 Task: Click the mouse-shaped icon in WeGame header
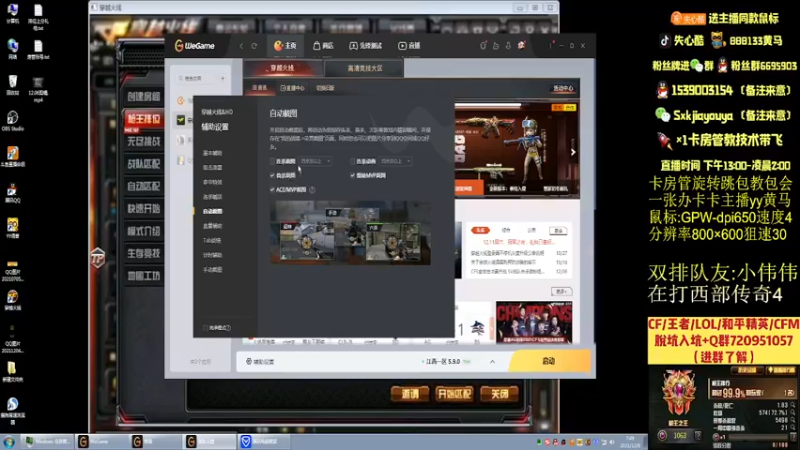pyautogui.click(x=483, y=45)
